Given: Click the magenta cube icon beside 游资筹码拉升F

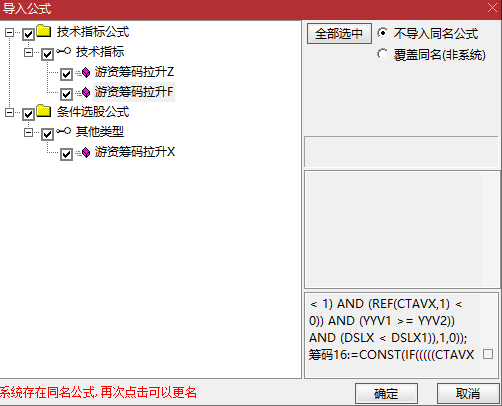Looking at the screenshot, I should point(86,92).
